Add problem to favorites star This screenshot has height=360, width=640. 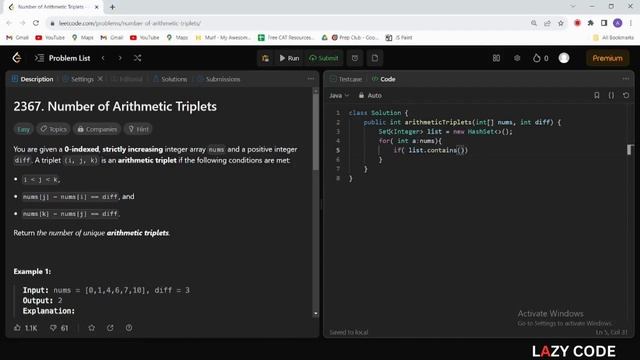91,328
